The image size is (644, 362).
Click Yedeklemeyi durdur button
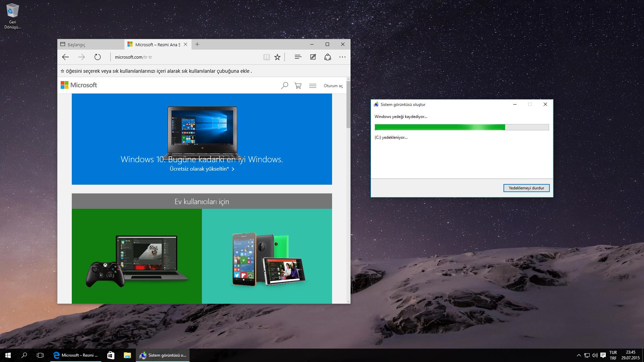tap(526, 188)
